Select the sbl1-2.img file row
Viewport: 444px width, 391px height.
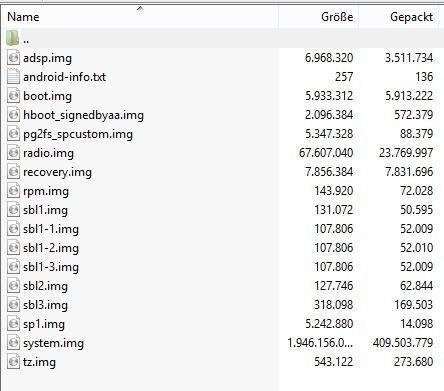(222, 248)
